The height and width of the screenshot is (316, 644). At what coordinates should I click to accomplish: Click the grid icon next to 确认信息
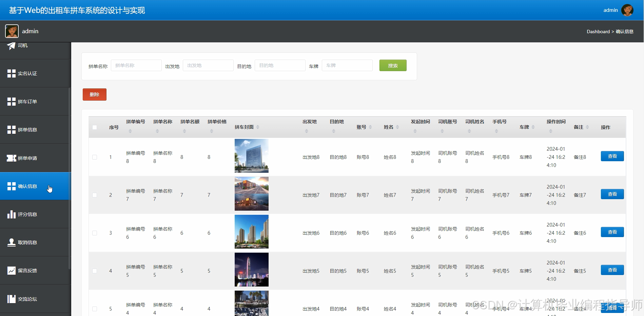12,186
